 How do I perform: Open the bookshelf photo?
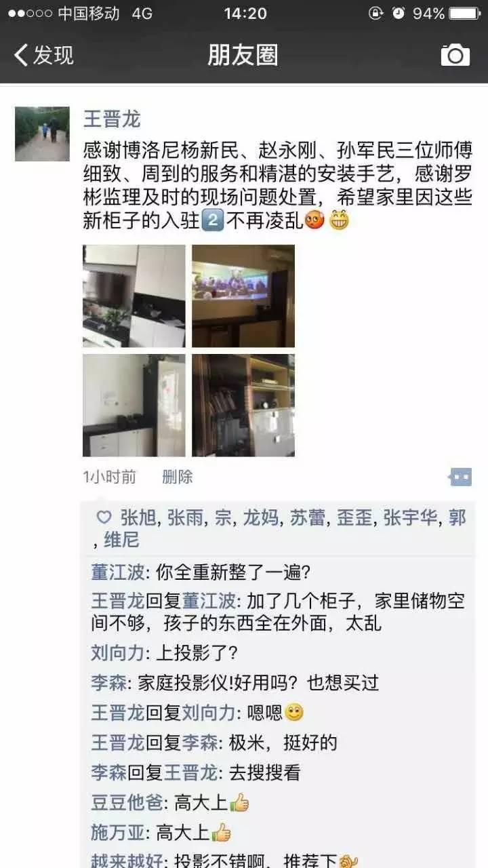coord(243,406)
